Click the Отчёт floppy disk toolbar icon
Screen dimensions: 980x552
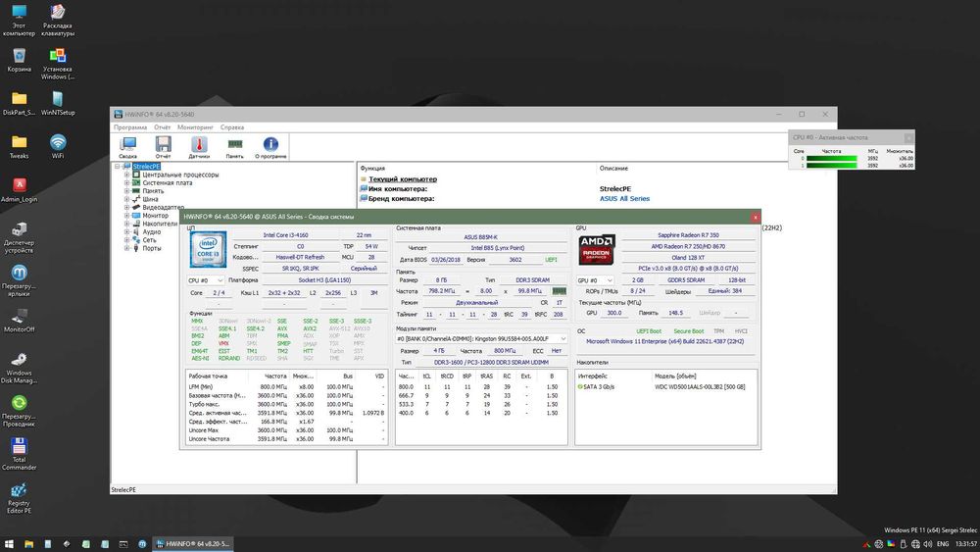[163, 147]
